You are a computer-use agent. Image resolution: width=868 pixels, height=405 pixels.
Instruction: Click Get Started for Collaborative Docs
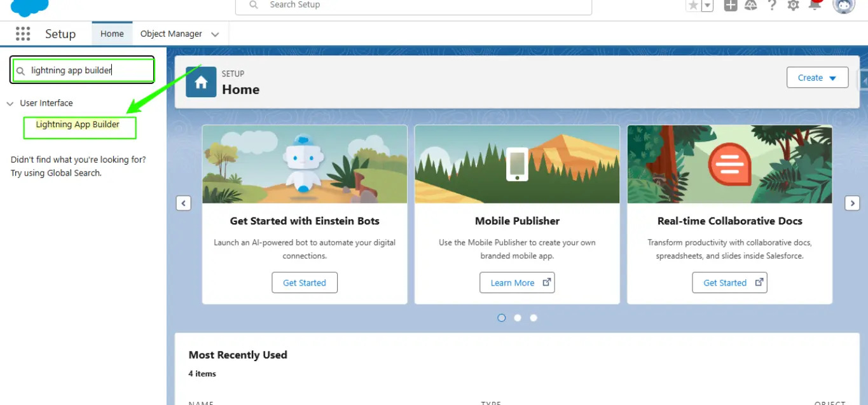click(729, 283)
